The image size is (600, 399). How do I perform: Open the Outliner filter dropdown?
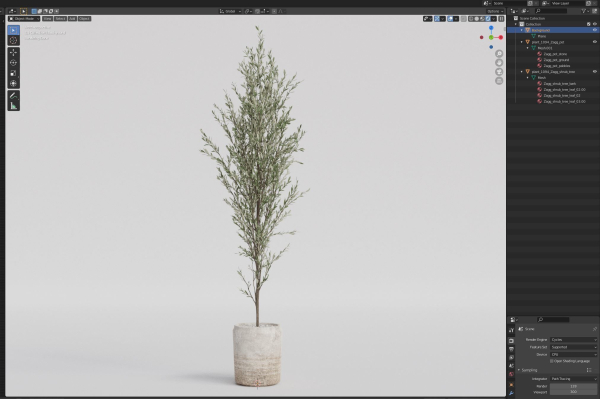coord(585,11)
